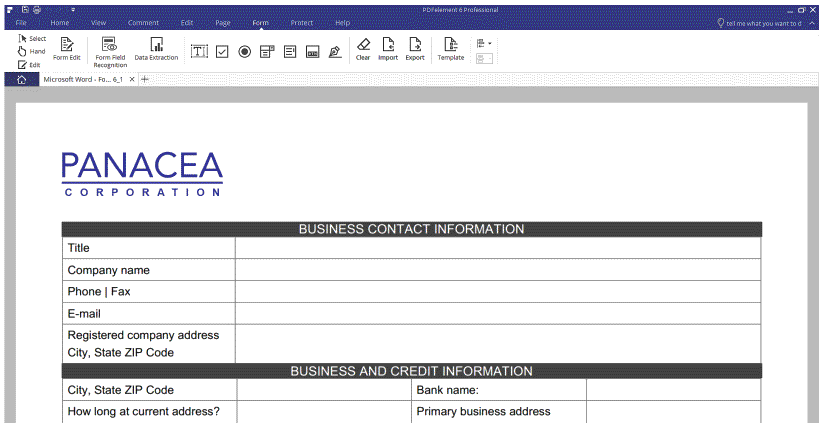Select the Check Box form tool
Image resolution: width=825 pixels, height=423 pixels.
coord(222,51)
